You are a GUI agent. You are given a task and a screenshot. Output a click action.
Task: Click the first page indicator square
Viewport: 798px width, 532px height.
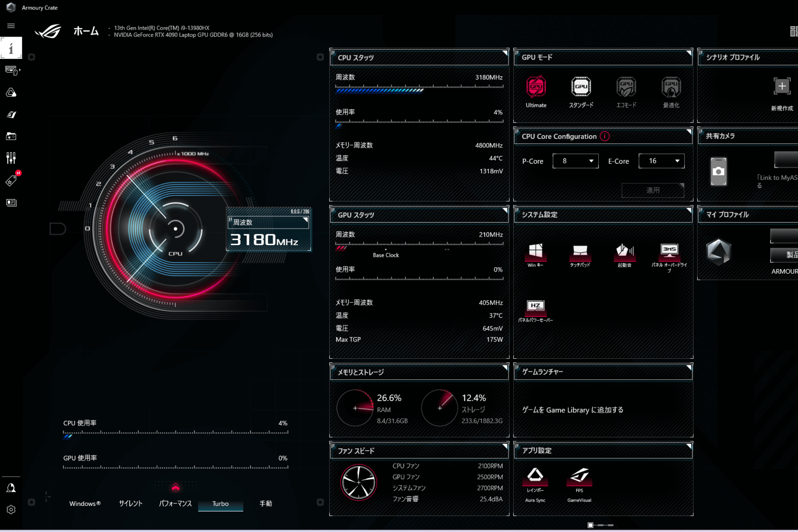[x=590, y=525]
